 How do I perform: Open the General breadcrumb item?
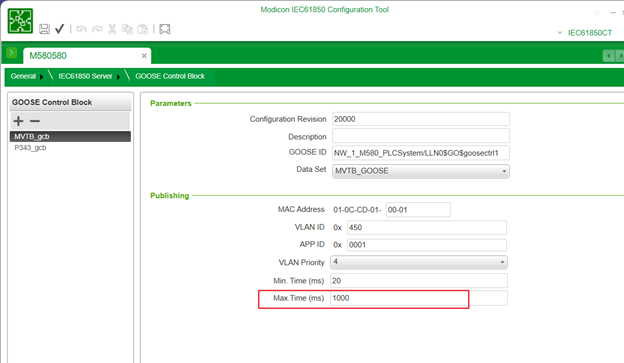coord(23,76)
